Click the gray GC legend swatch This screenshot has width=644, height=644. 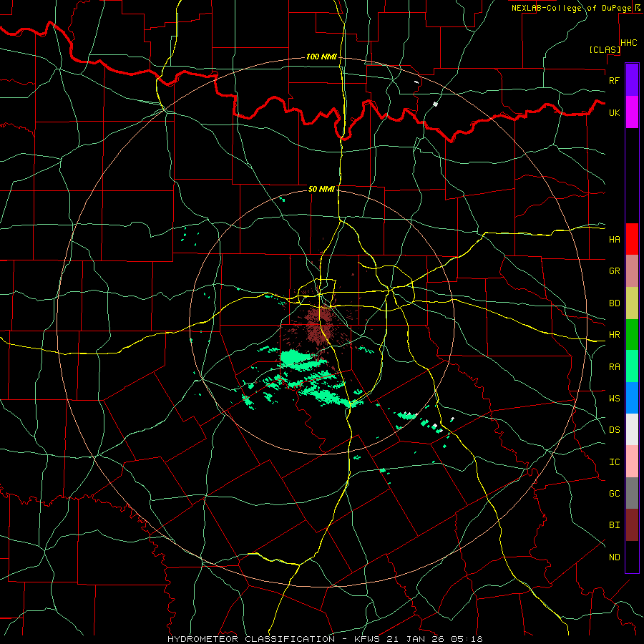pos(632,493)
